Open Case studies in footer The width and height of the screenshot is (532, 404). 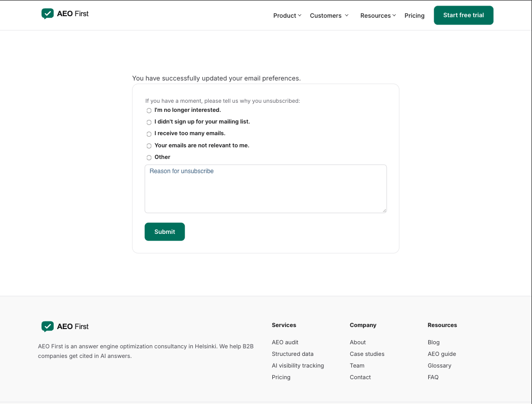[367, 354]
